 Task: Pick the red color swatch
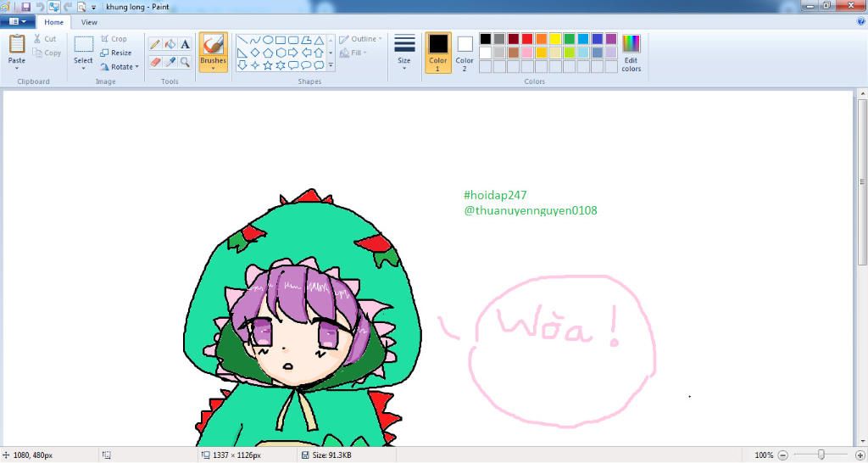[x=527, y=39]
